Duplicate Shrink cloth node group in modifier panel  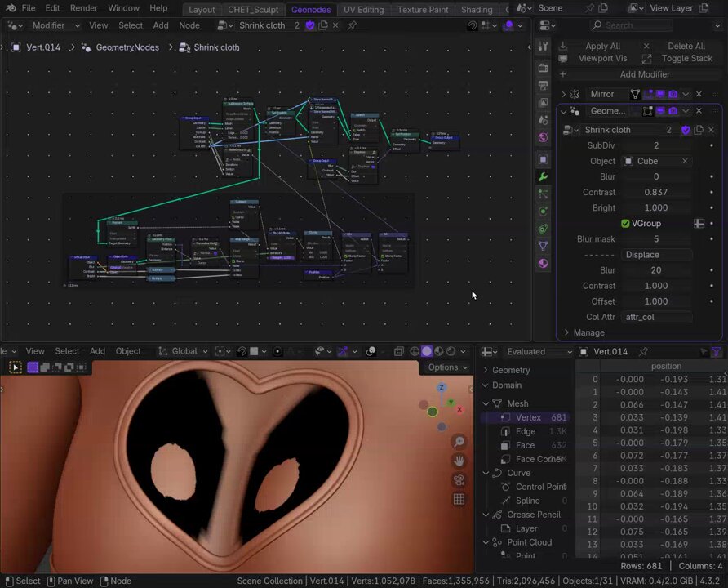point(699,130)
